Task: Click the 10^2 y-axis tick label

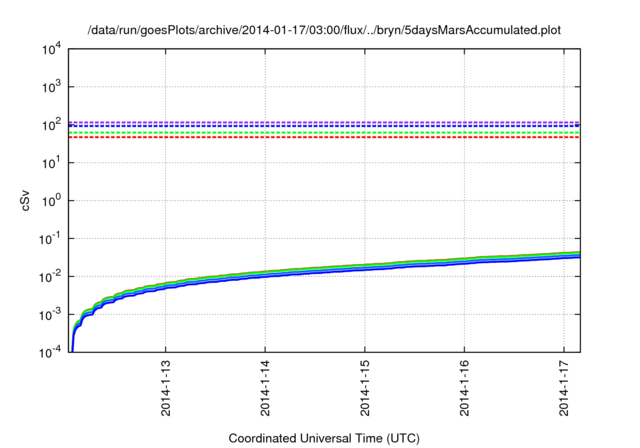Action: 51,125
